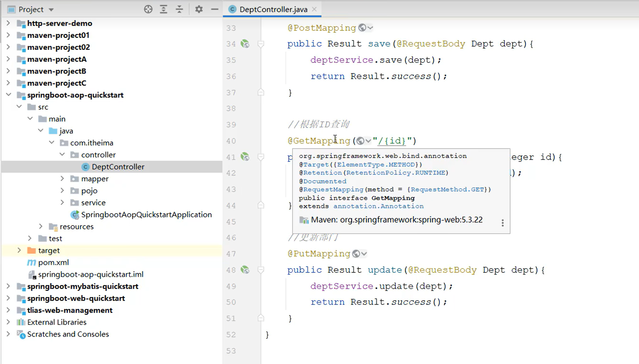Click the globe icon beside @PostMapping
The height and width of the screenshot is (364, 639).
tap(362, 28)
